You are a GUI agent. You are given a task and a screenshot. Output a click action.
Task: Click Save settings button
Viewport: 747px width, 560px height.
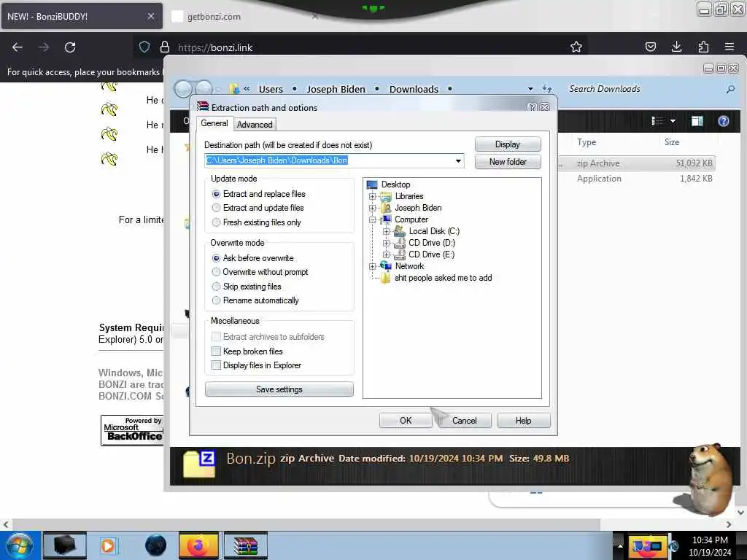coord(279,389)
